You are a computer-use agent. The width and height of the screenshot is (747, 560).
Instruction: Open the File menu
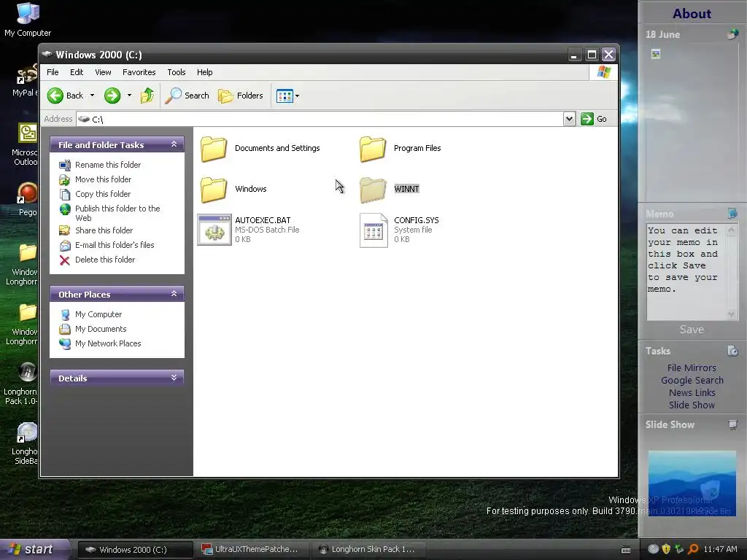point(53,72)
